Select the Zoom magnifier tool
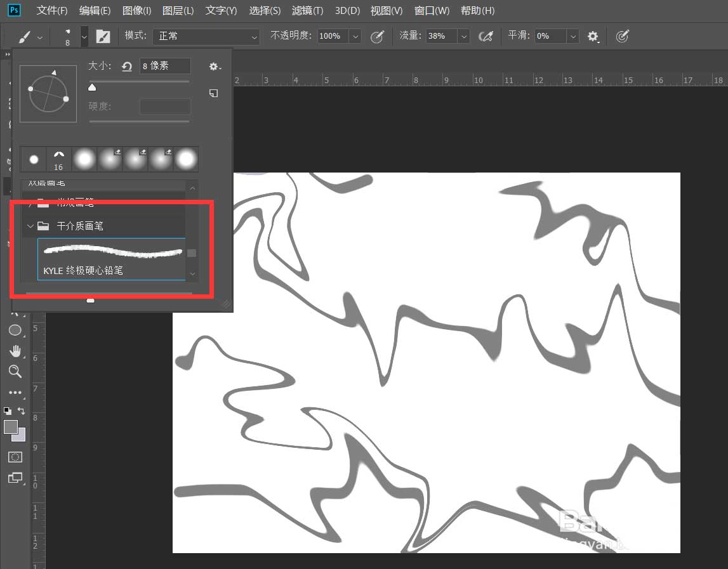This screenshot has height=569, width=728. 15,371
